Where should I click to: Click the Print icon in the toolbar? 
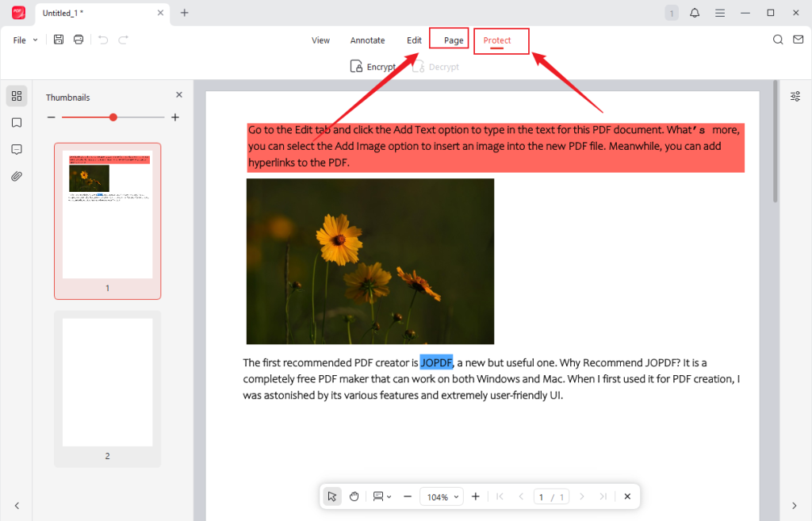tap(78, 39)
